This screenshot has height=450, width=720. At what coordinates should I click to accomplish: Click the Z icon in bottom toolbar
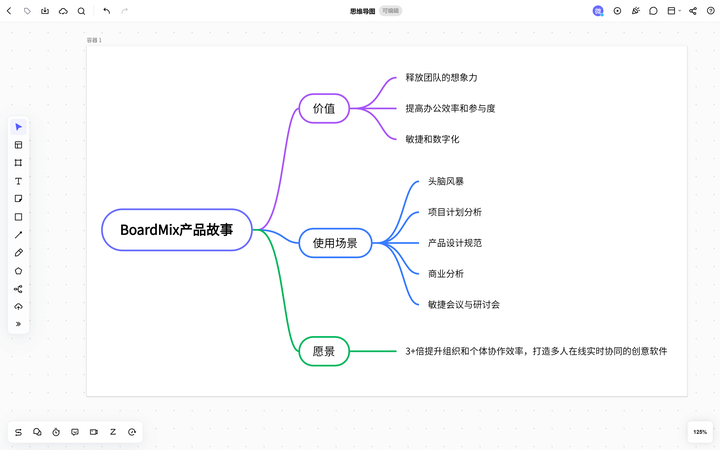[x=113, y=432]
